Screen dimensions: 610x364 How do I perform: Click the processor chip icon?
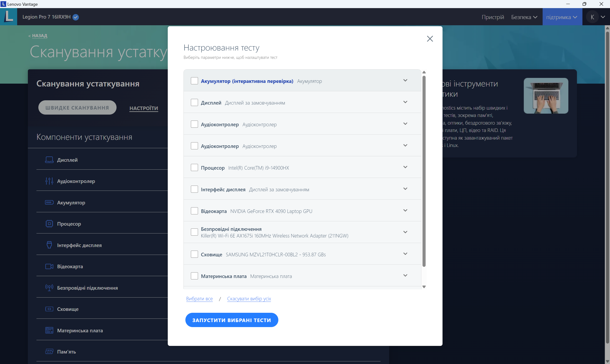tap(49, 224)
